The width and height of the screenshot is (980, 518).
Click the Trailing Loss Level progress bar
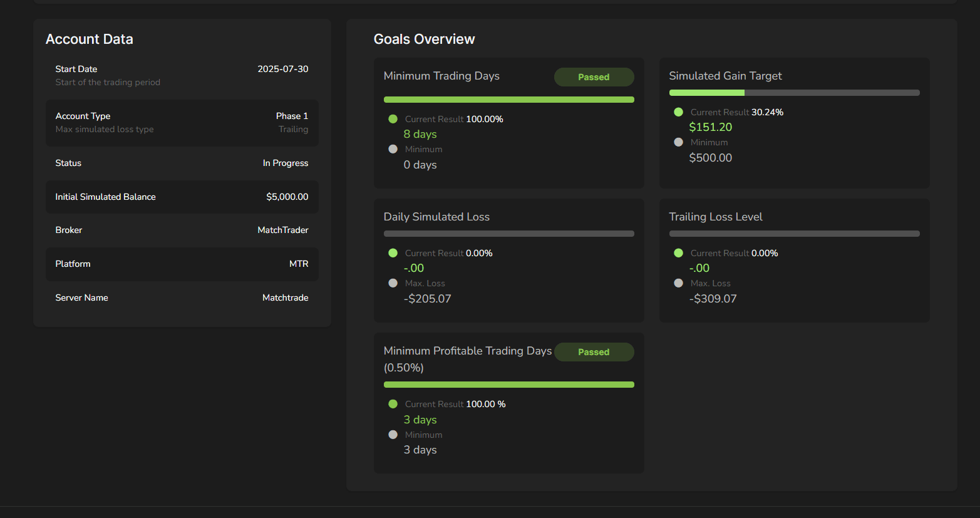(x=794, y=234)
